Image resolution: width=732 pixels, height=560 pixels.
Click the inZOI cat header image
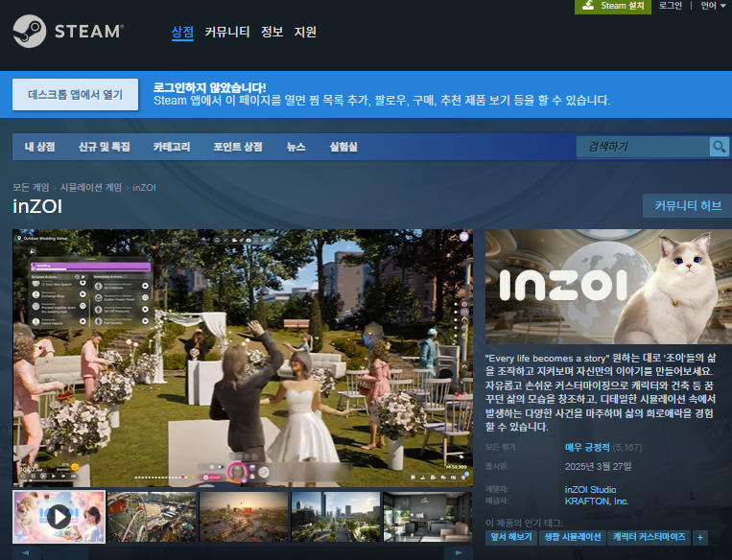coord(609,287)
